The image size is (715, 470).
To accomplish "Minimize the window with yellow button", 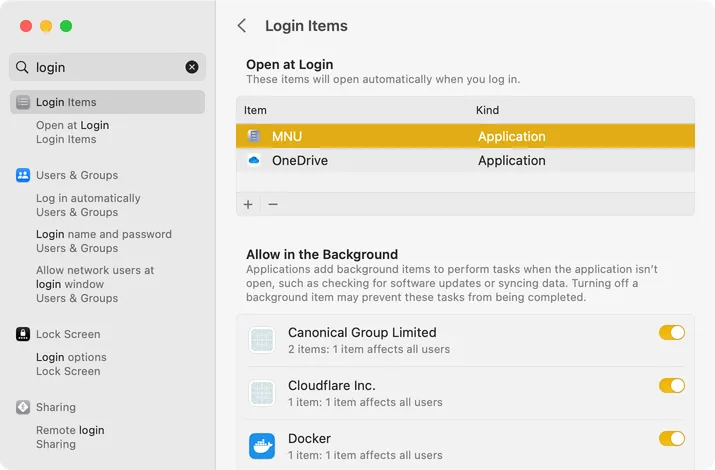I will (x=46, y=26).
